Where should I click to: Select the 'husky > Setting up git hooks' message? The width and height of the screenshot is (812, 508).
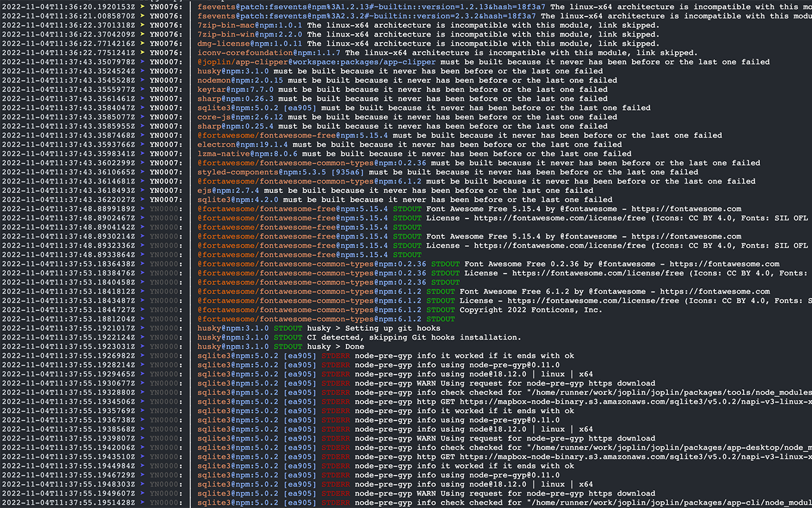coord(374,328)
